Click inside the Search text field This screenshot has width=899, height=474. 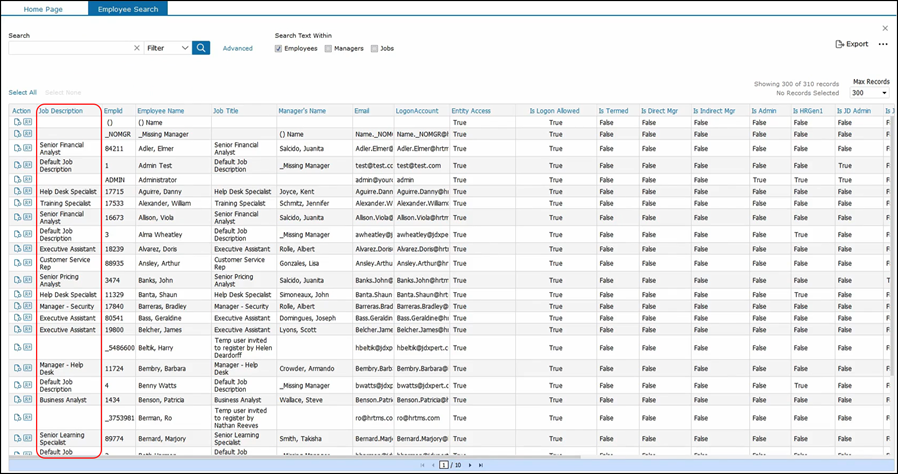click(x=70, y=48)
